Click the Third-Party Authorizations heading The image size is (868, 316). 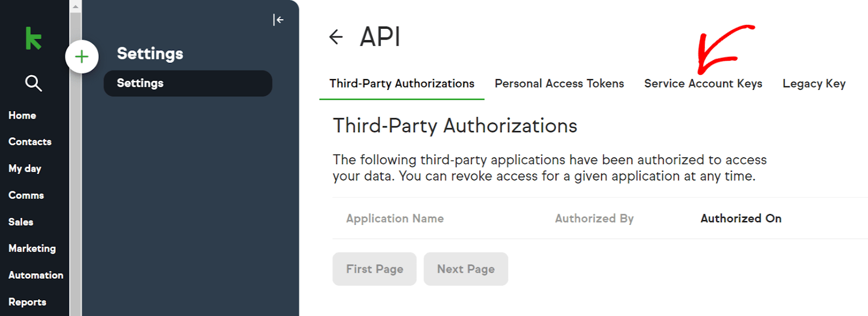(455, 126)
